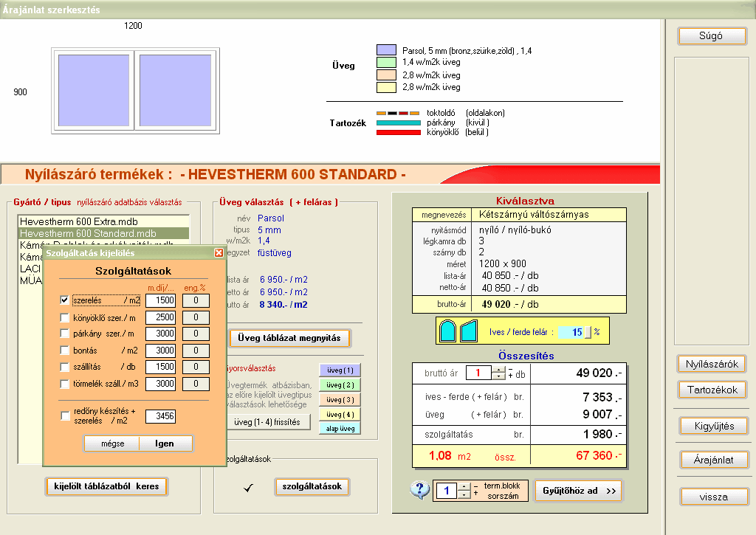Click the Súgó help button
The image size is (756, 535).
(712, 35)
